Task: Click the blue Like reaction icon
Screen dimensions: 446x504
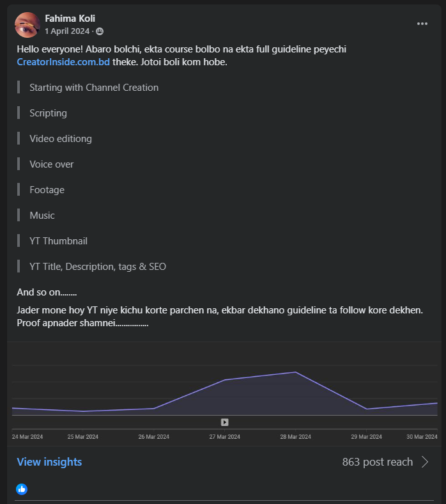Action: click(x=22, y=489)
